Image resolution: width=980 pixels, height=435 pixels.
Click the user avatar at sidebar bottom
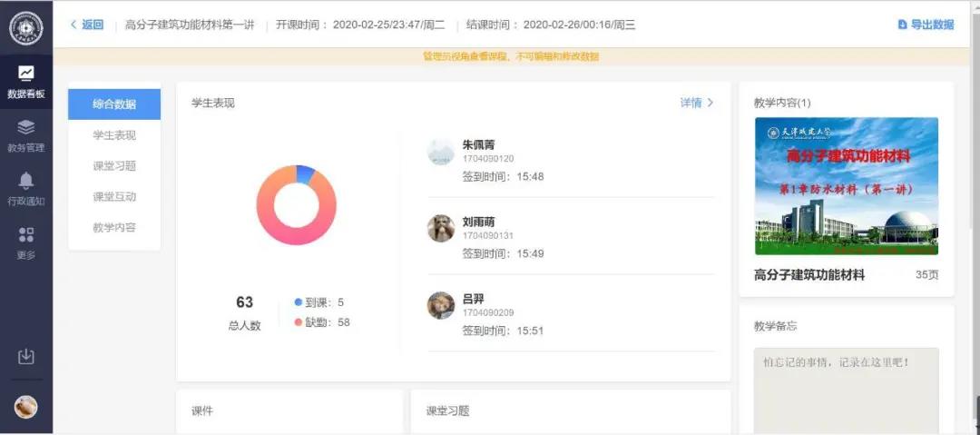click(25, 407)
